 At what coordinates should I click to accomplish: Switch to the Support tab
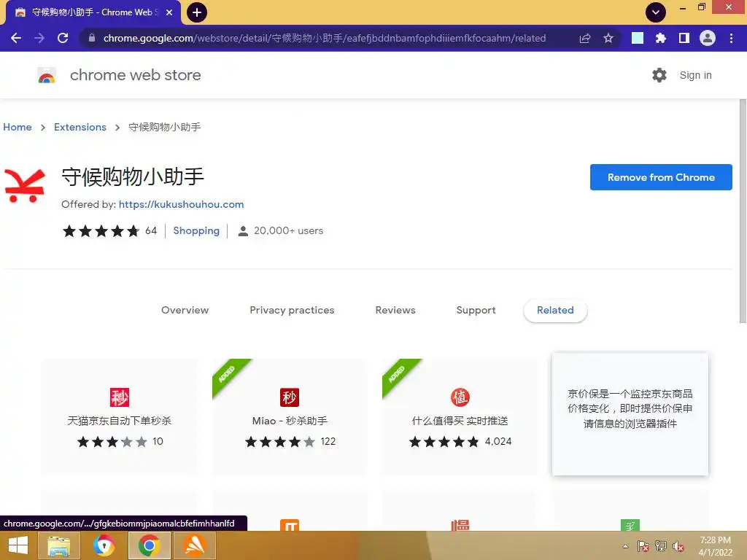pos(476,310)
